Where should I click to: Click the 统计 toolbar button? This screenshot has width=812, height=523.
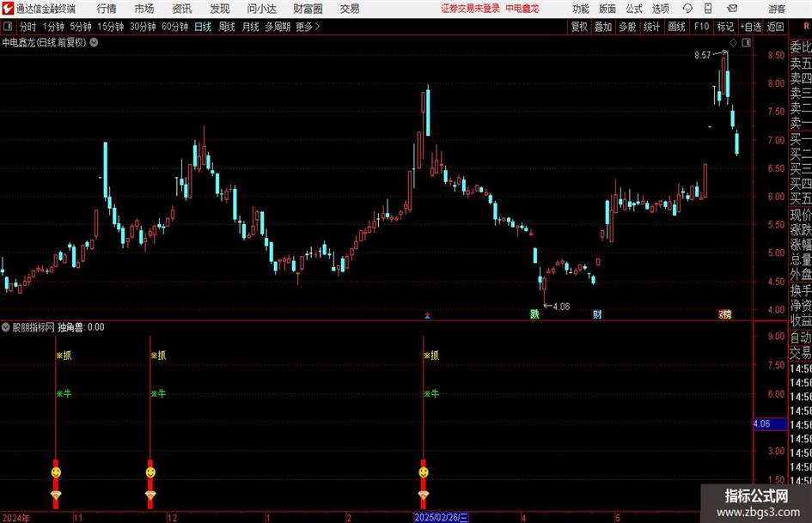pos(652,27)
